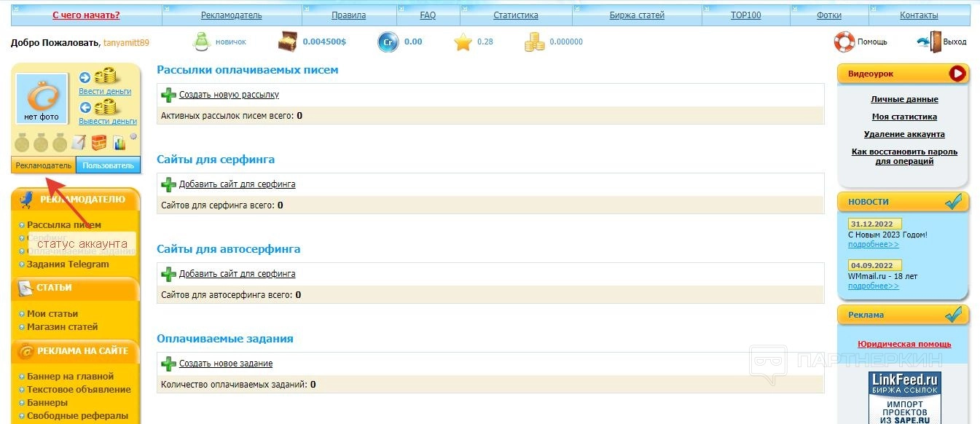980x424 pixels.
Task: Open 'подробнее>>' under the 04.09.2022 news
Action: point(874,286)
